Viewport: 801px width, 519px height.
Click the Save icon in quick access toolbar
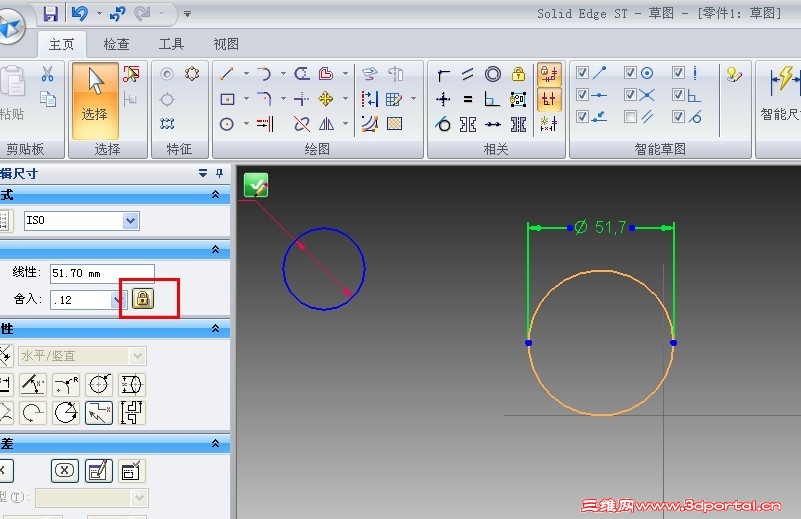pyautogui.click(x=51, y=13)
